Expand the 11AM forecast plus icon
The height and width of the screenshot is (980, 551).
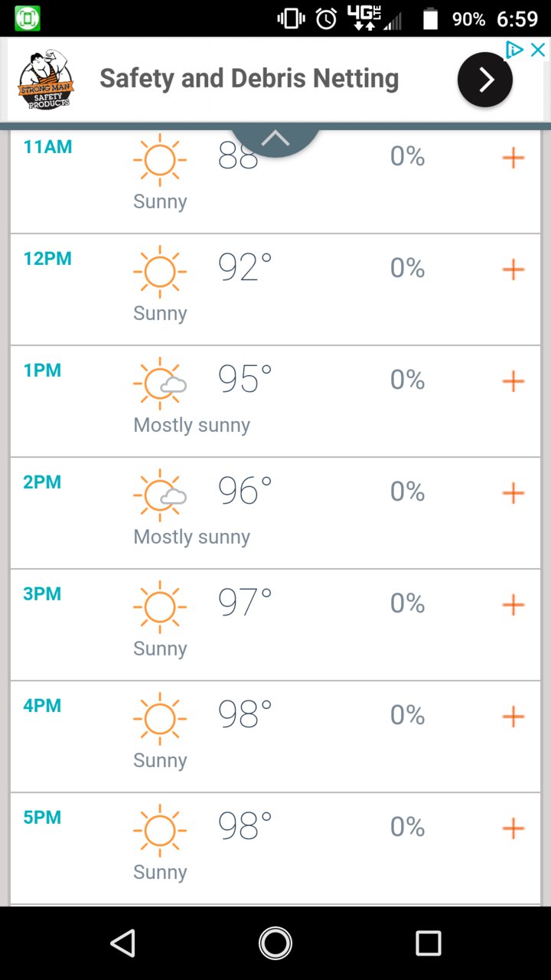pos(513,158)
